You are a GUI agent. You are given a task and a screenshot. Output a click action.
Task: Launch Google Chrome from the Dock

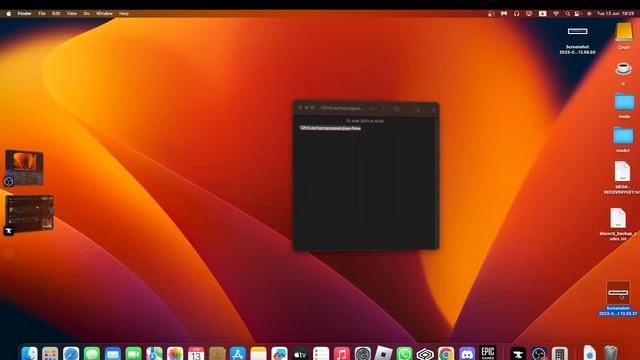pyautogui.click(x=446, y=353)
